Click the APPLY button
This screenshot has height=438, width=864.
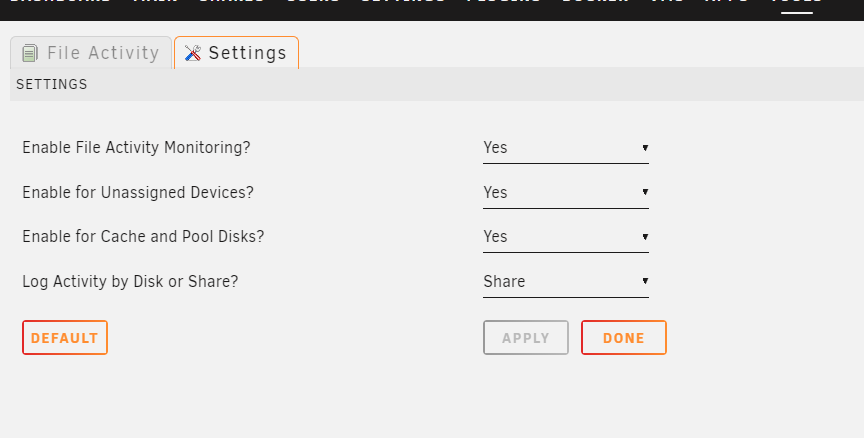coord(526,338)
